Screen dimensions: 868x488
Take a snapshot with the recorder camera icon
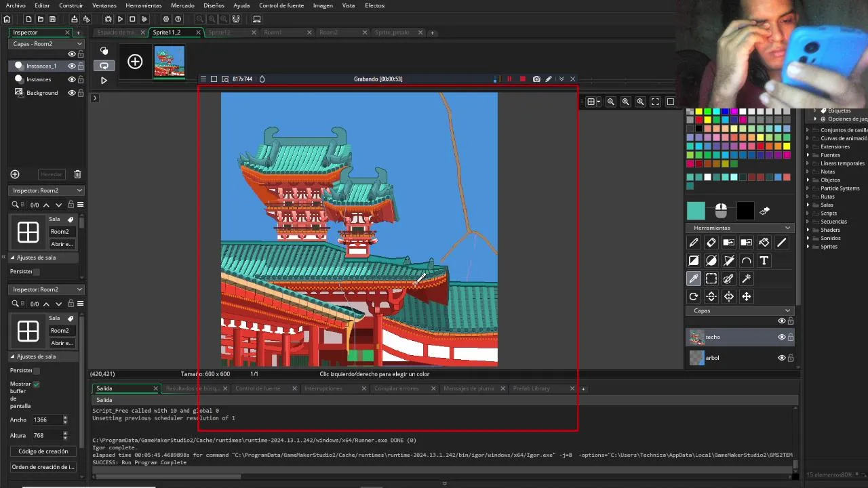[x=536, y=79]
